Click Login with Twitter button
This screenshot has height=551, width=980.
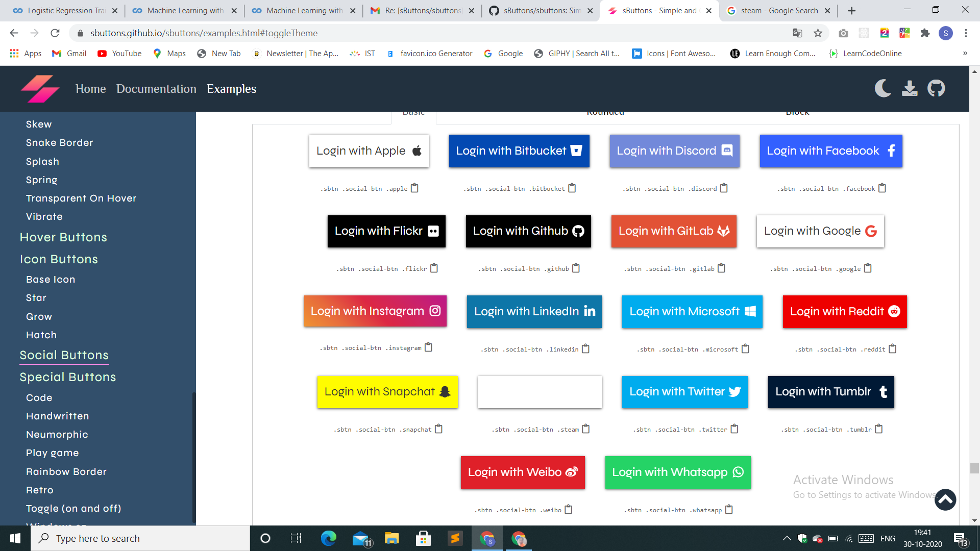pos(685,392)
